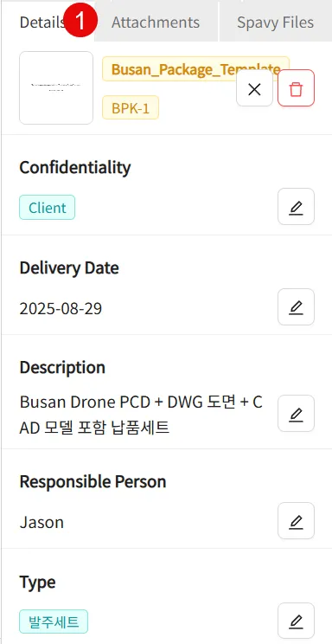Screen dimensions: 332x644
Task: Click the Delivery Date edit pencil icon
Action: (x=296, y=306)
